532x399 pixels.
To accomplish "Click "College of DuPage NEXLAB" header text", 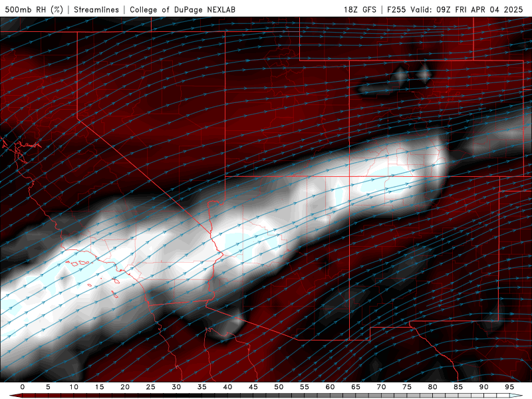I will coord(182,9).
